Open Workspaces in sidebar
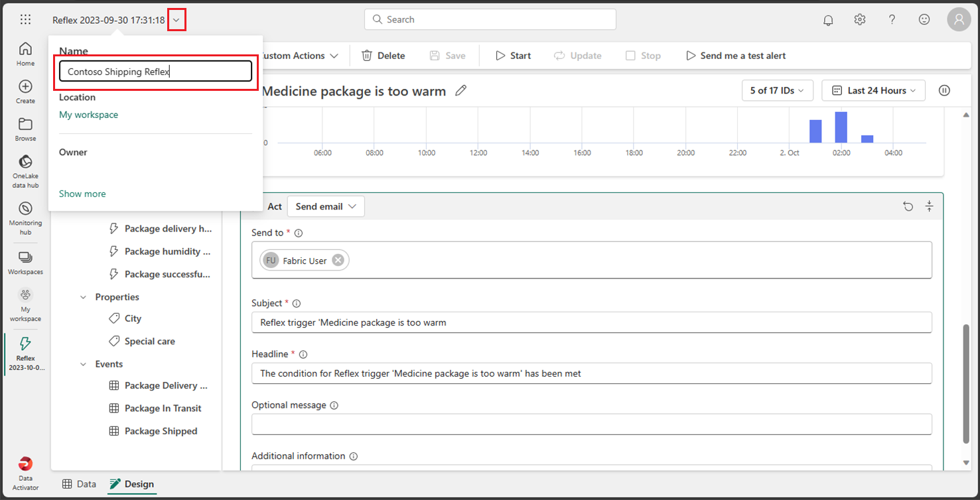This screenshot has height=500, width=980. (25, 263)
